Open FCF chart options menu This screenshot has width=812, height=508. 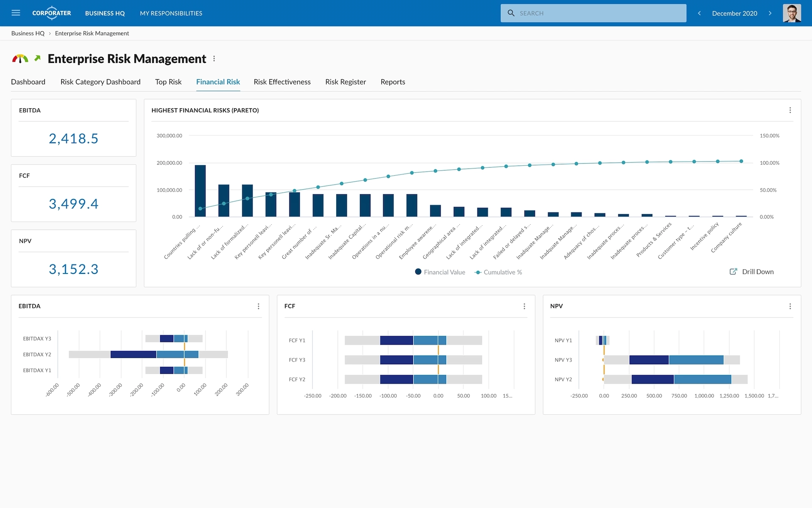coord(524,306)
